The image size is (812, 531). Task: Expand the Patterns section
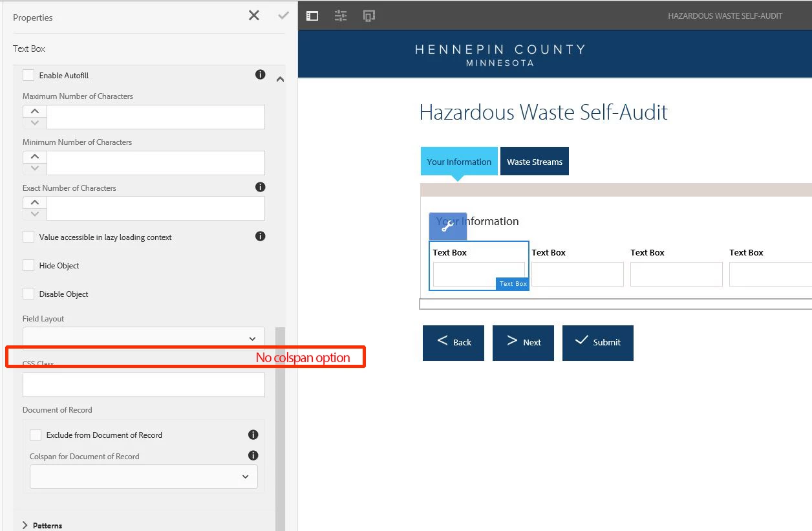click(43, 525)
